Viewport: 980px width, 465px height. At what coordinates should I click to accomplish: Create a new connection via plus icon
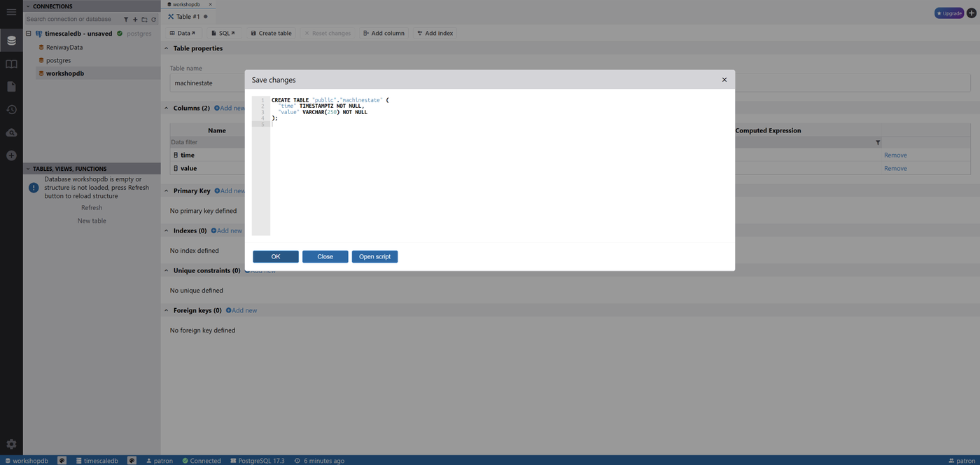click(11, 155)
